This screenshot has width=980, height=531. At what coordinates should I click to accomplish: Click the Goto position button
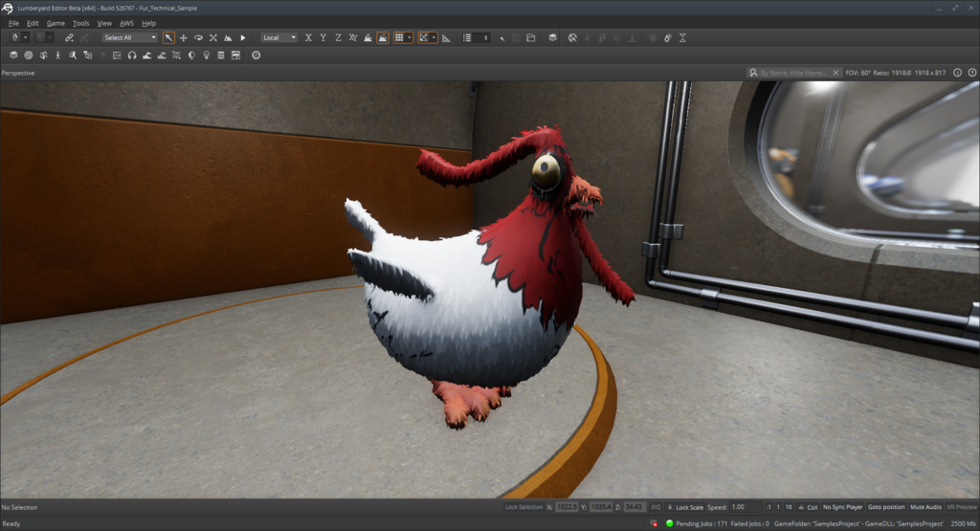click(886, 507)
